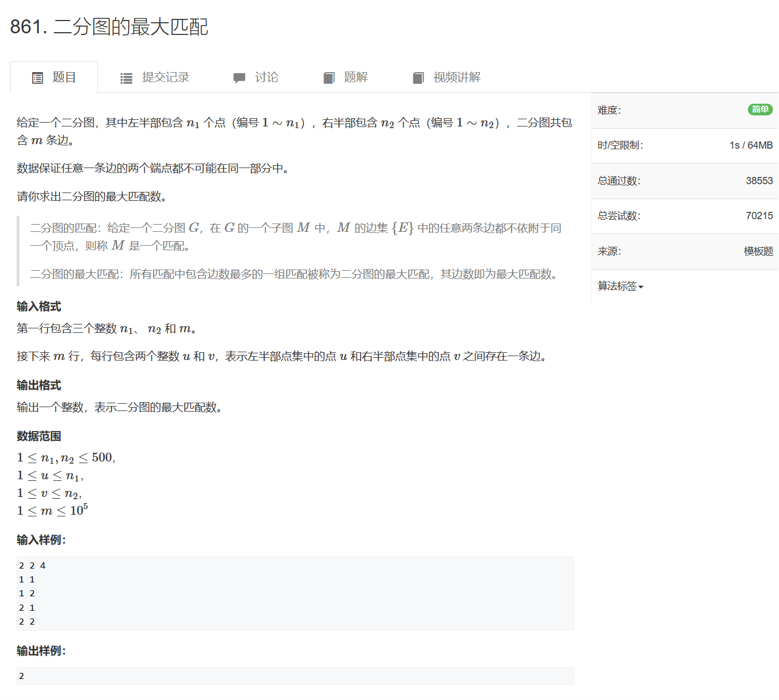Click the list icon on 题目 tab

(x=38, y=78)
